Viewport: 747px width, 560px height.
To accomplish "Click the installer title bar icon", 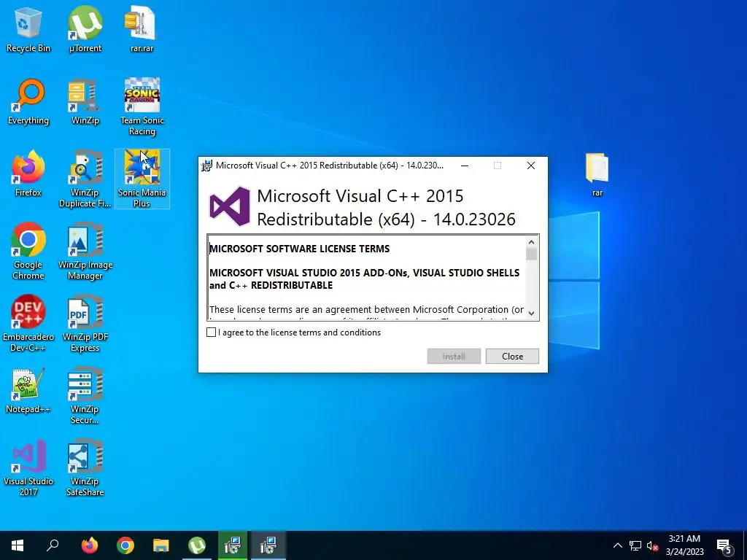I will (206, 166).
